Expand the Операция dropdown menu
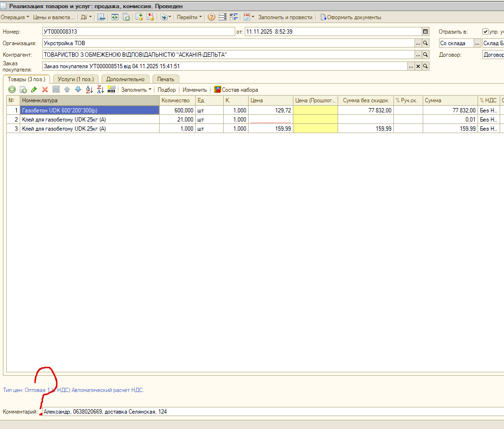This screenshot has width=504, height=429. (15, 17)
